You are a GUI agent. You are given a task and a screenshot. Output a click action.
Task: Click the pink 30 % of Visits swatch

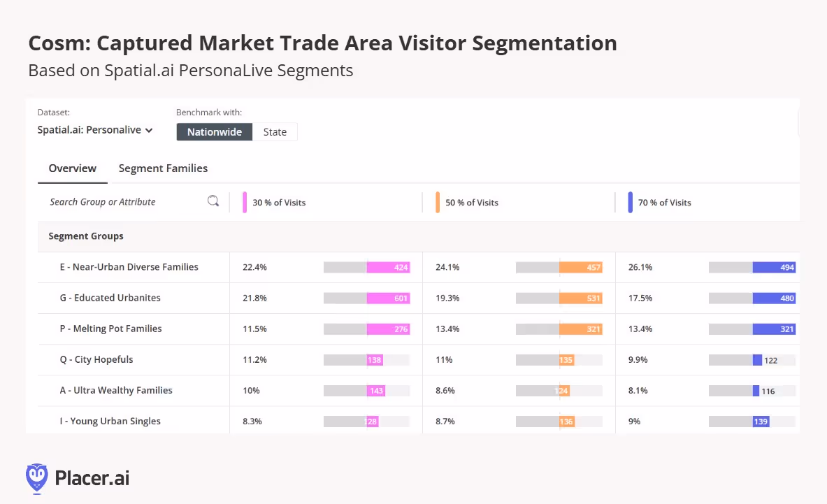click(x=245, y=203)
